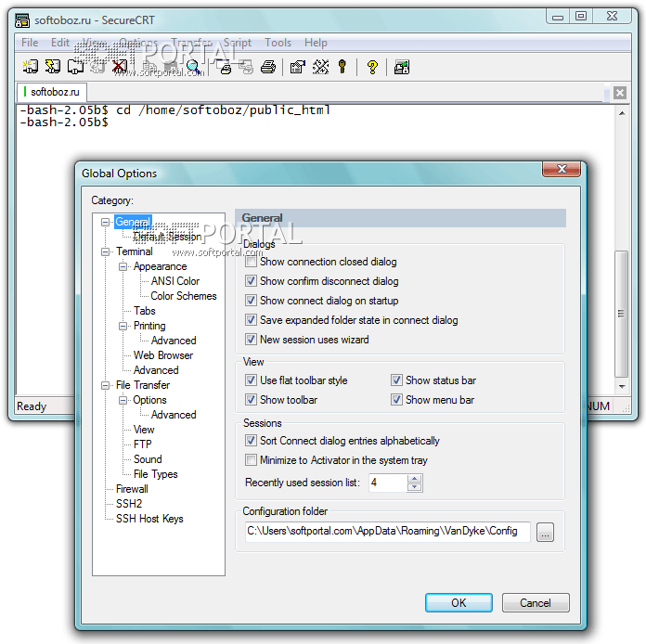Screen dimensions: 646x644
Task: Uncheck Save expanded folder state checkbox
Action: [251, 320]
